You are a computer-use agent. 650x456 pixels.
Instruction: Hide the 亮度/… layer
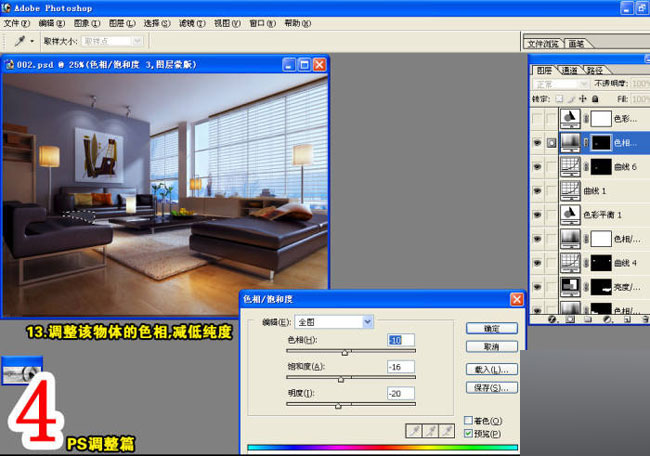[537, 287]
